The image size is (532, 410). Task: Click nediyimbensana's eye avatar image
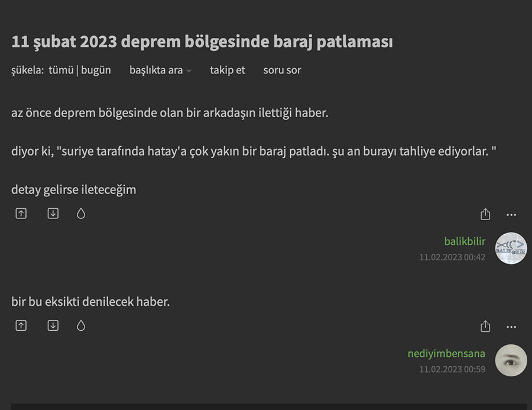511,360
